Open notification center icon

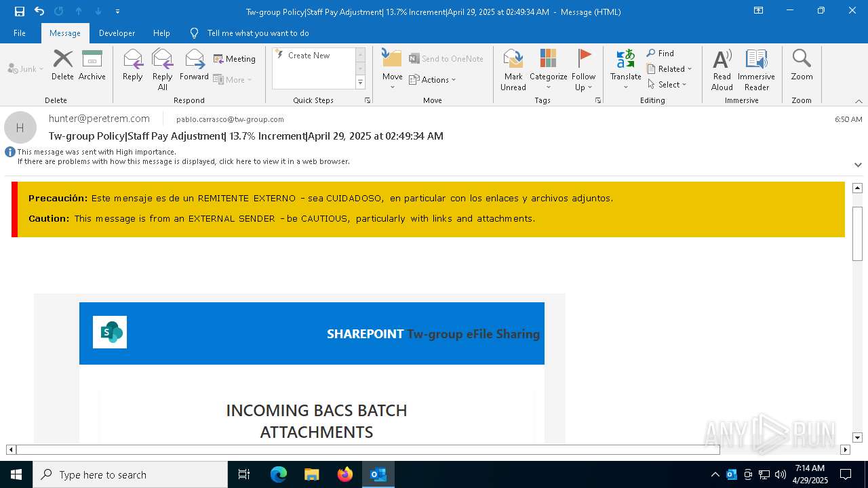tap(846, 474)
